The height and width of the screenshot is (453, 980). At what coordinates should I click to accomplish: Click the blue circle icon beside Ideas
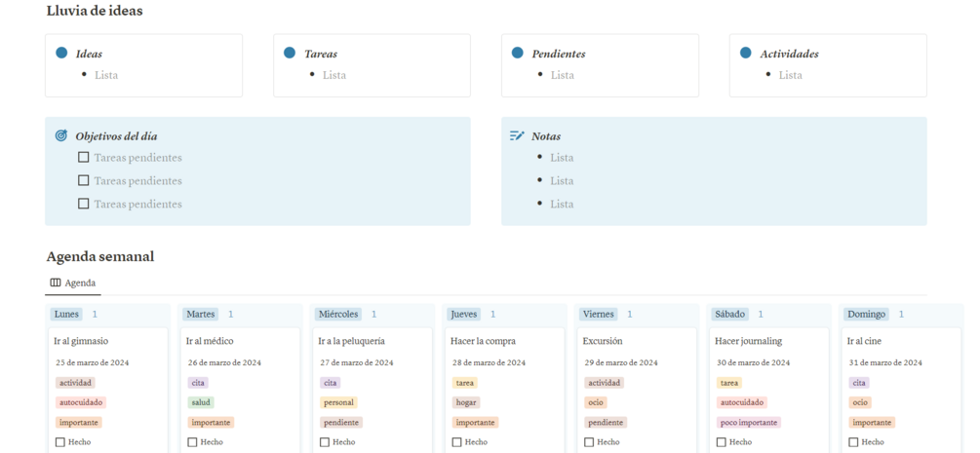(61, 54)
